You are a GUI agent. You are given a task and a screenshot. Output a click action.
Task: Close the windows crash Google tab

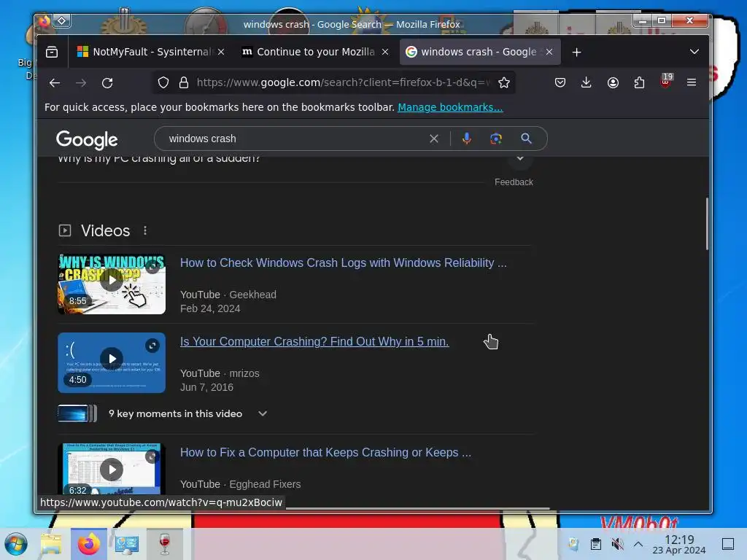[x=549, y=52]
